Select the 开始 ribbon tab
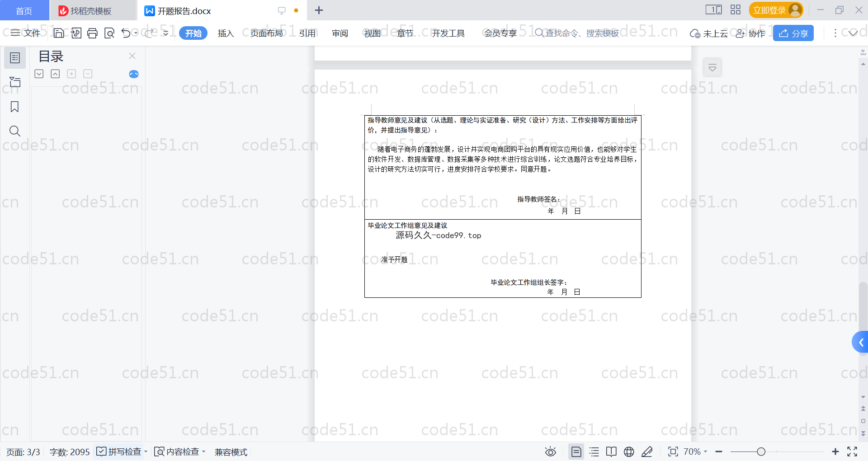Screen dimensions: 868x461 [193, 33]
